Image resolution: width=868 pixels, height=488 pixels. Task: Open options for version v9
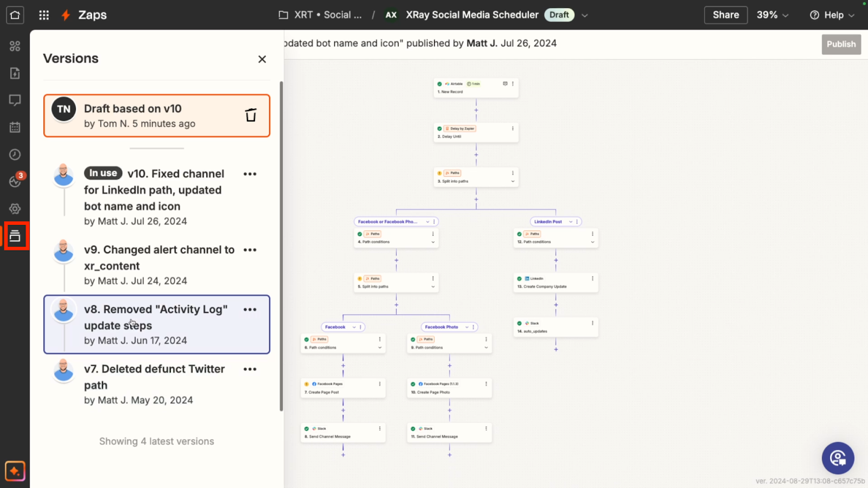[250, 250]
